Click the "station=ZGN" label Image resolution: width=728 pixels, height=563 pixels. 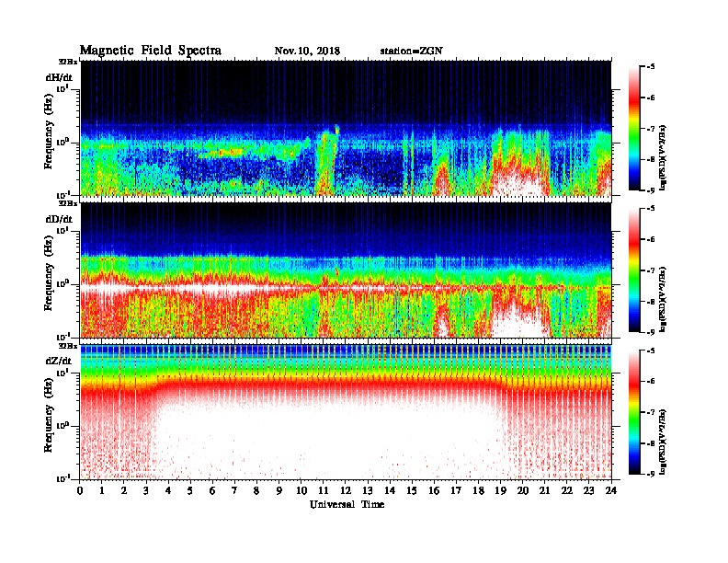pos(412,52)
